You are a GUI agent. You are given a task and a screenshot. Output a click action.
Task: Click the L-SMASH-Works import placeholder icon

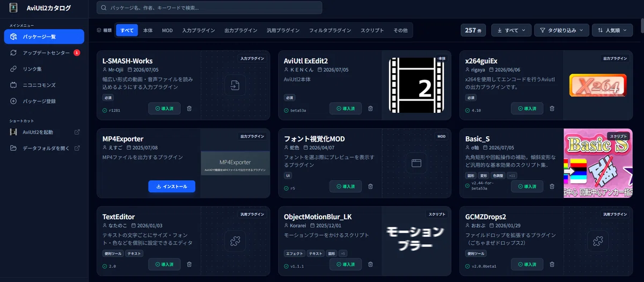coord(235,84)
